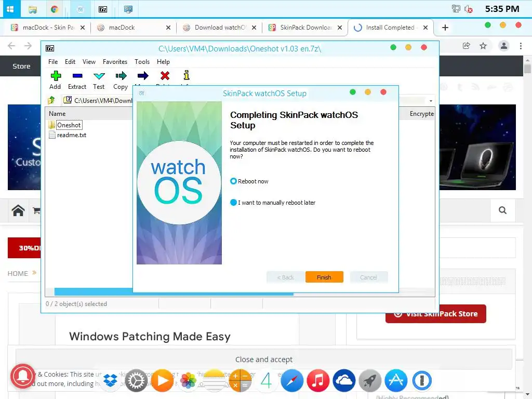The image size is (532, 399).
Task: Click the muted volume tray icon
Action: [469, 9]
